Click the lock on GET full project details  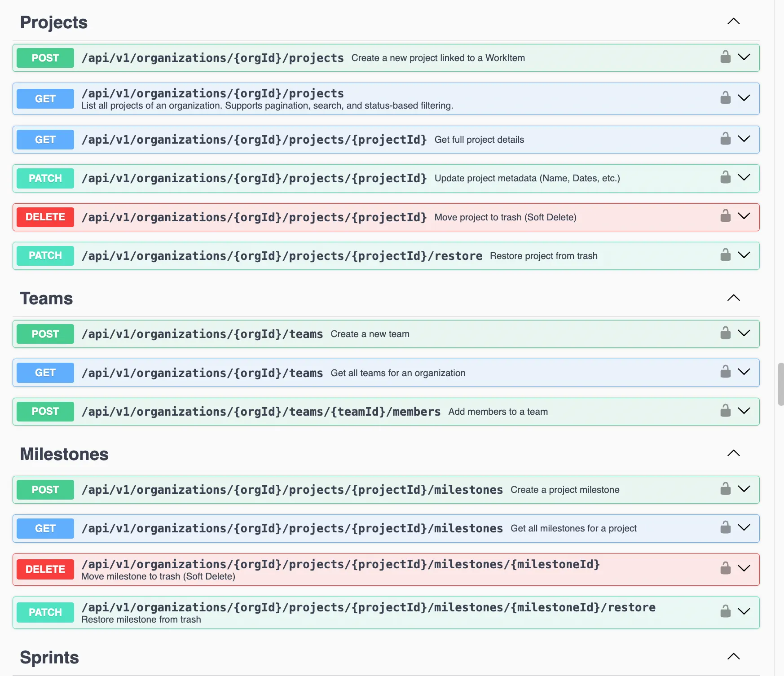click(725, 139)
